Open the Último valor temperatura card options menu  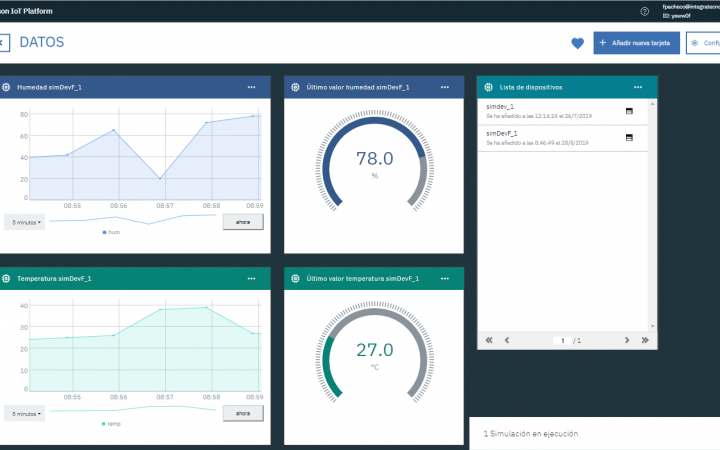[x=444, y=279]
